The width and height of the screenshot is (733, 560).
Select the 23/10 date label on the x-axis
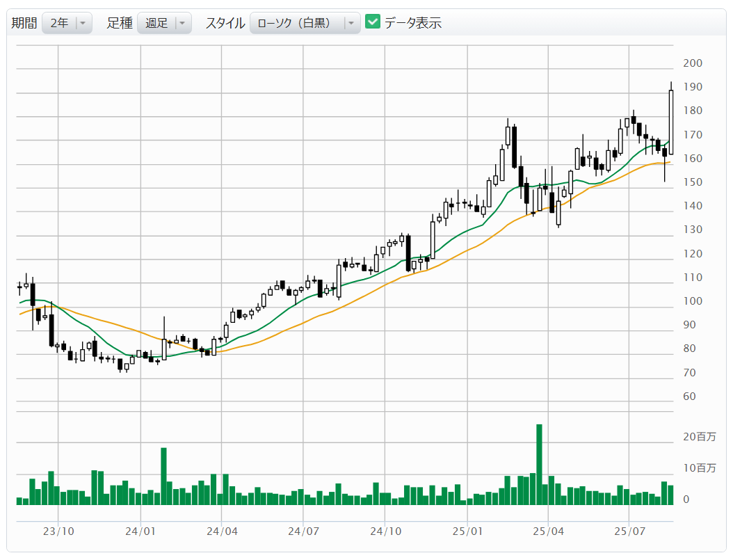(58, 531)
